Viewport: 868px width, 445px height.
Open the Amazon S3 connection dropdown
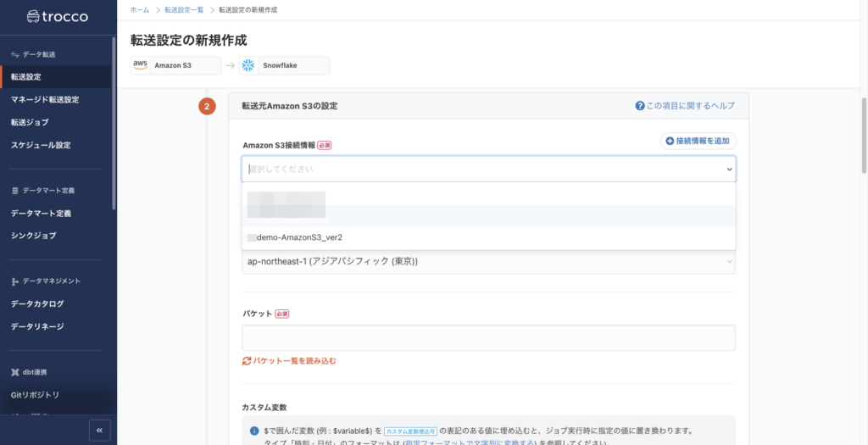(488, 169)
